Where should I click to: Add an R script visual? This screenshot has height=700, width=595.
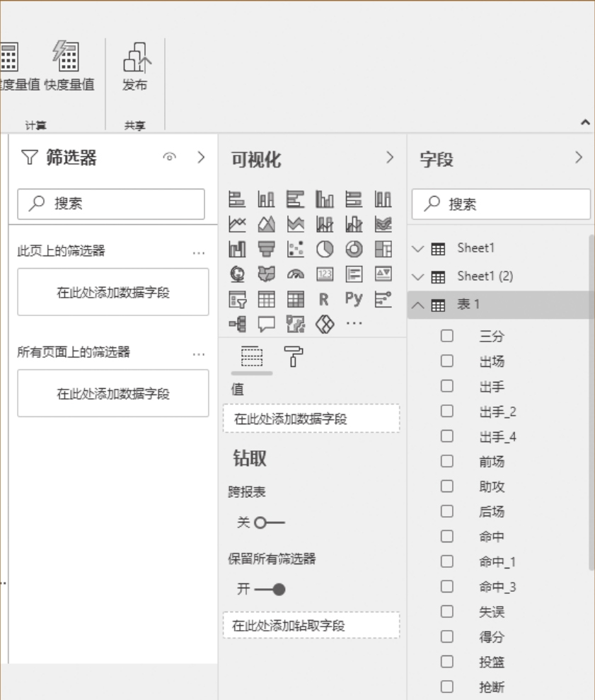(x=324, y=299)
